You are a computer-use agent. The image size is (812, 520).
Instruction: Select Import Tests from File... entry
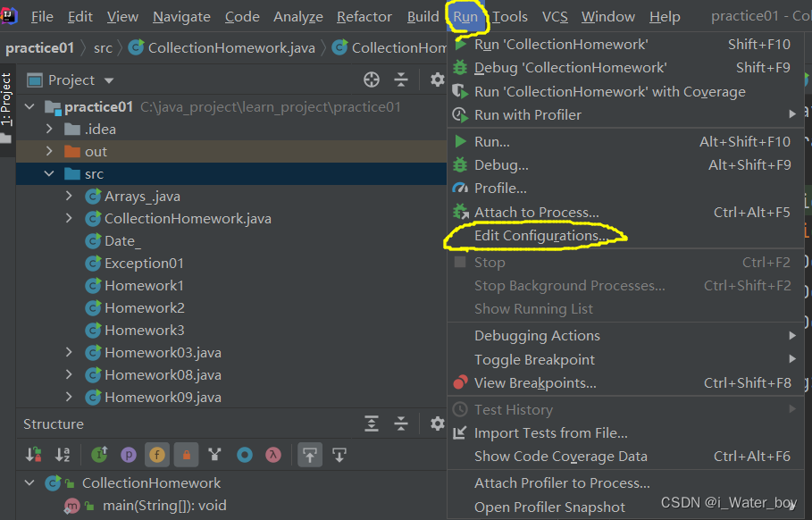coord(625,433)
